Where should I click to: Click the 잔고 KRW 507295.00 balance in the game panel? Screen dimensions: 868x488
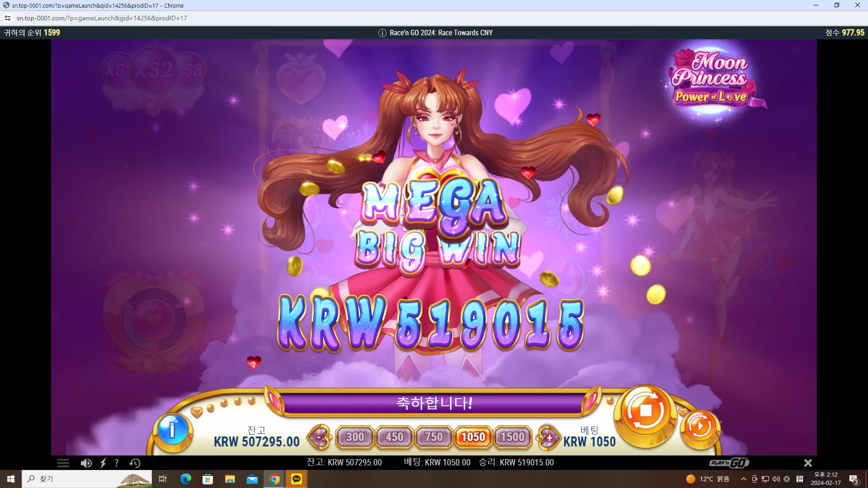coord(256,437)
